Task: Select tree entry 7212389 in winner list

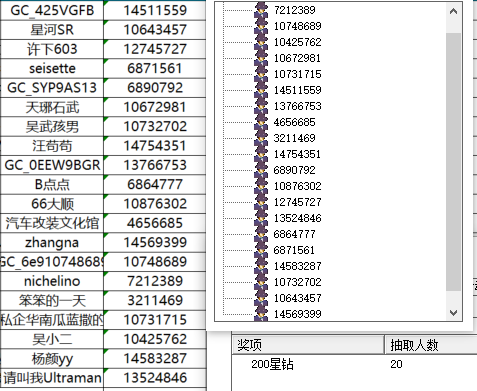Action: click(295, 10)
